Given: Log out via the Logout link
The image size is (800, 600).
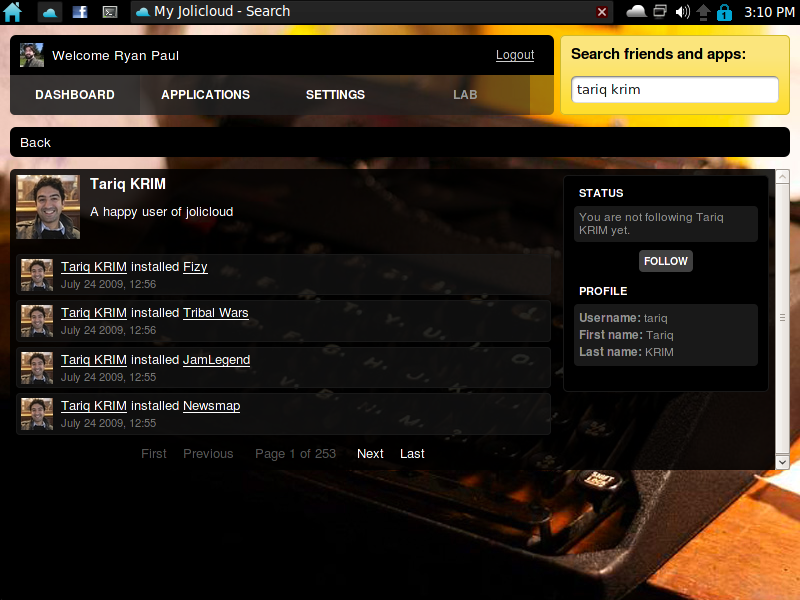Looking at the screenshot, I should (515, 55).
